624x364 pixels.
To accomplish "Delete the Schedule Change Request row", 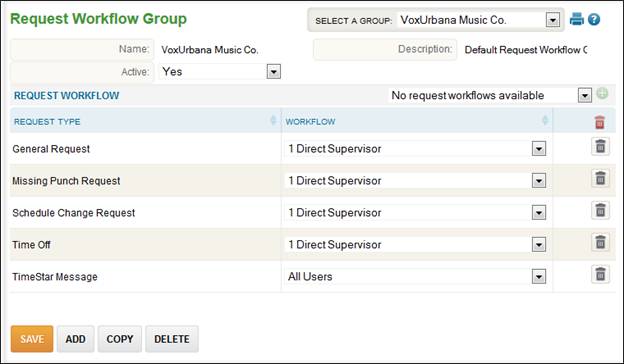I will [601, 210].
